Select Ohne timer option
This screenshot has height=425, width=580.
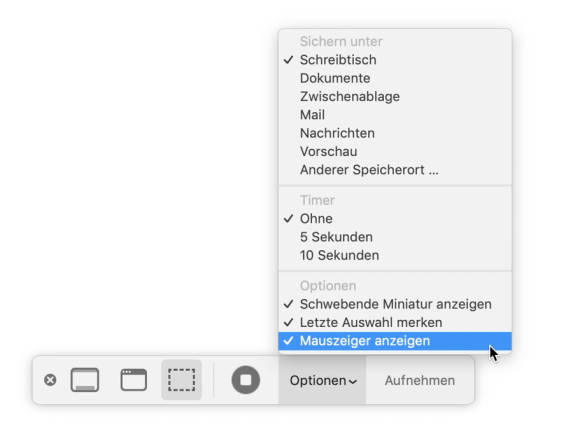pos(395,219)
